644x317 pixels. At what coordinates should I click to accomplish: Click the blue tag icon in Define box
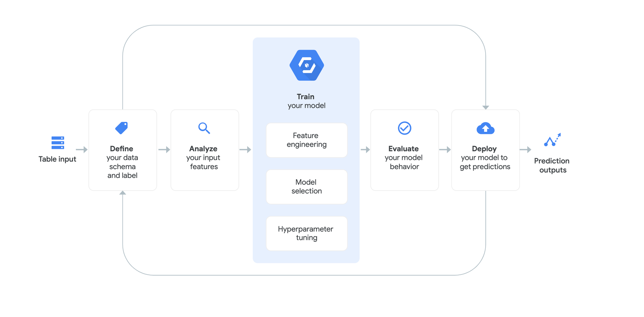point(122,128)
